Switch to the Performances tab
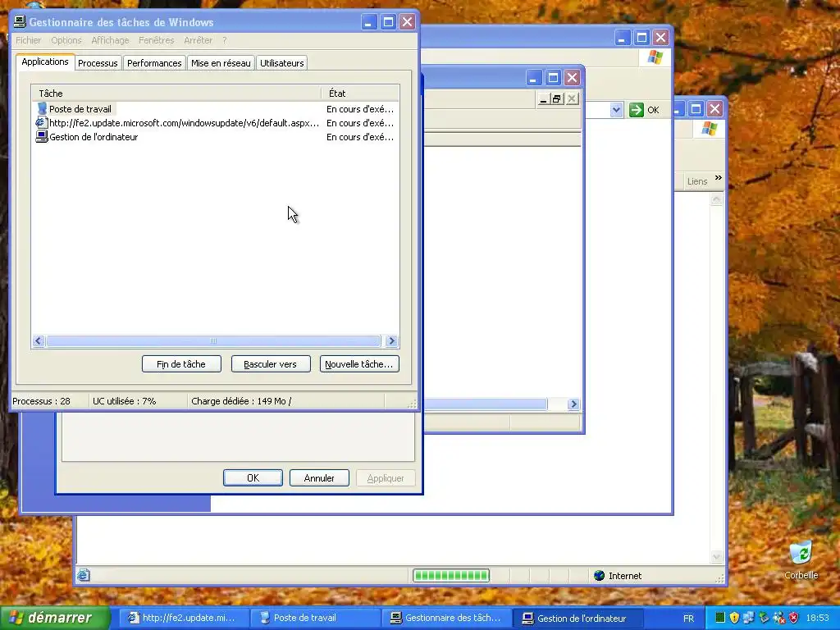 pos(154,62)
